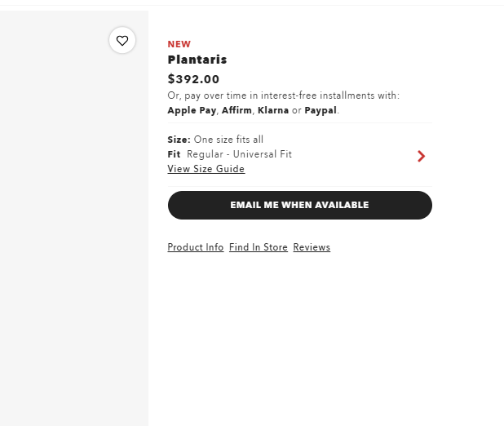Image resolution: width=504 pixels, height=426 pixels.
Task: Click the gray product image area
Action: (73, 229)
